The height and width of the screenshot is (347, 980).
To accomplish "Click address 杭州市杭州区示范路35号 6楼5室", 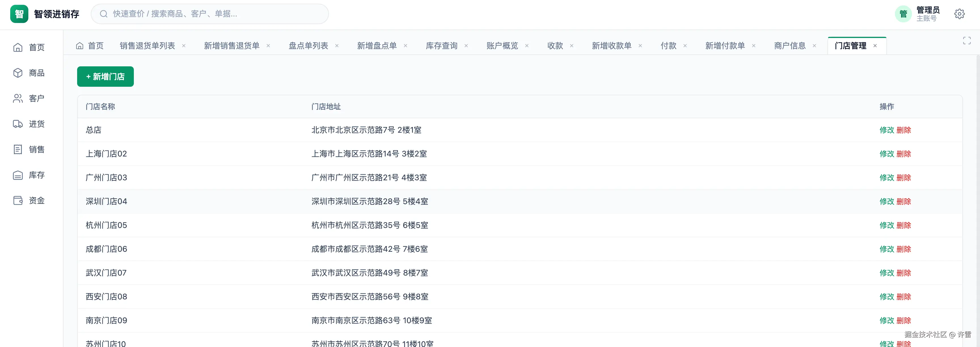I will tap(370, 225).
